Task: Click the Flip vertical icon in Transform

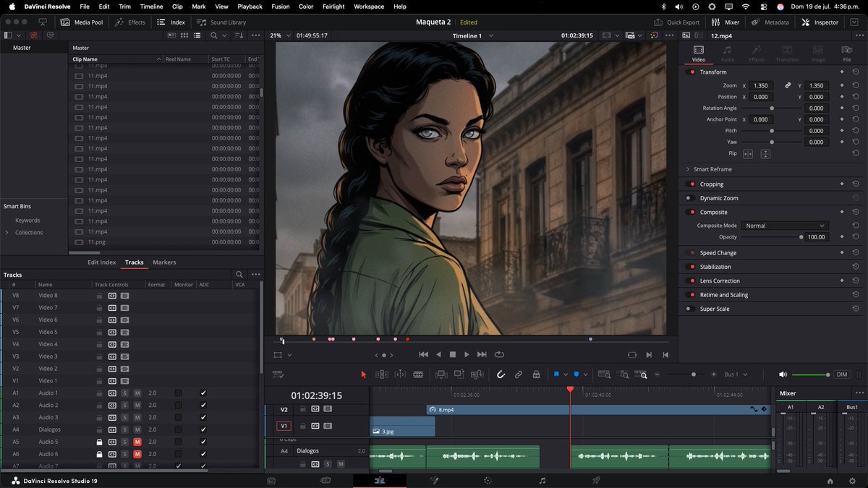Action: [765, 154]
